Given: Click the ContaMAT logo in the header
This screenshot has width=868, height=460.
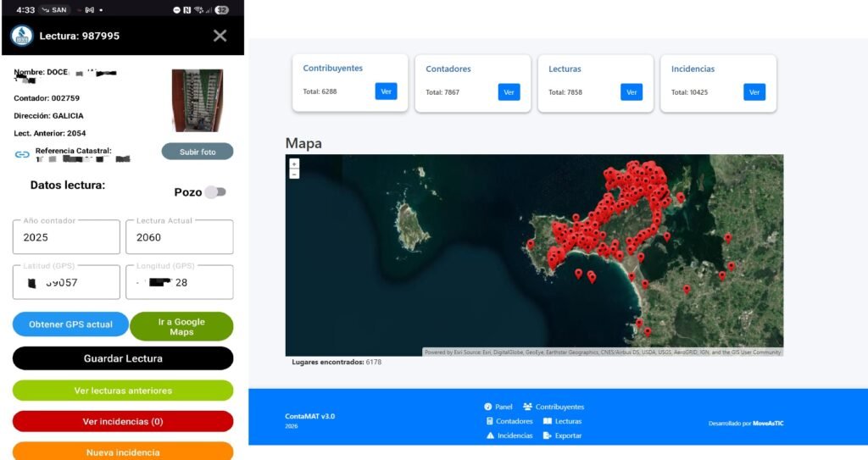Looking at the screenshot, I should [21, 36].
